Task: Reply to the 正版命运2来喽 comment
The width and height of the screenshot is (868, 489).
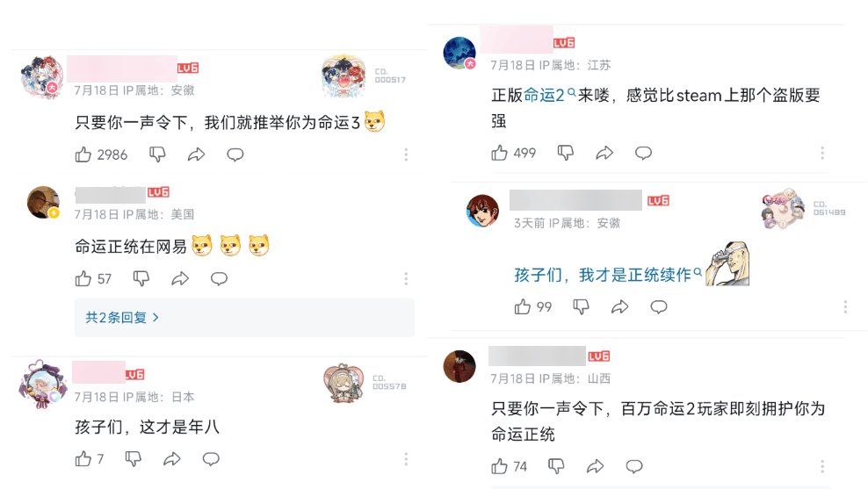Action: [x=643, y=153]
